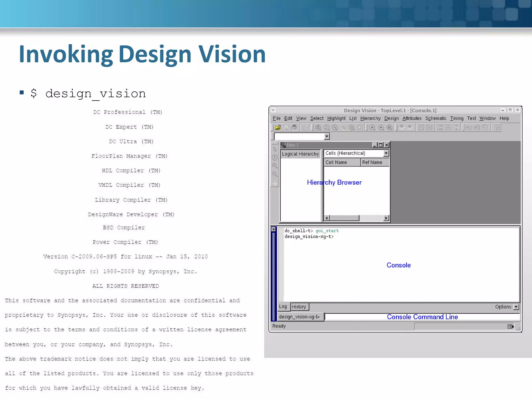Close the Hier.1 sub-window
532x399 pixels.
pyautogui.click(x=387, y=145)
